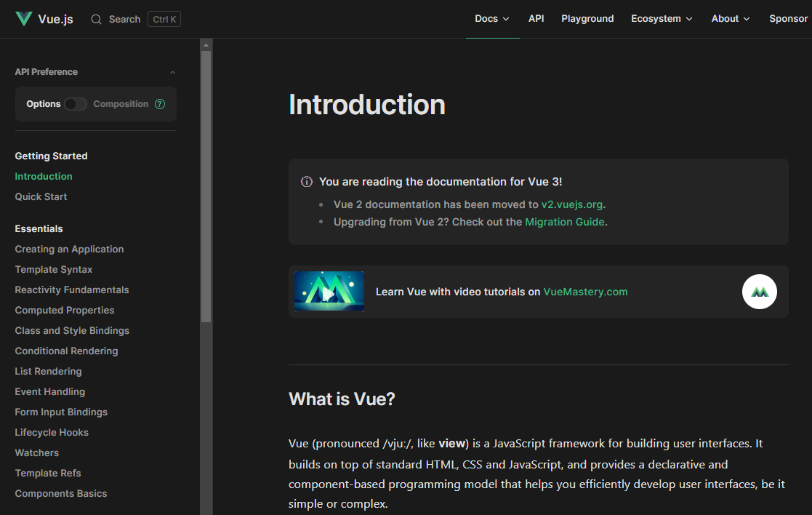Select Quick Start in the sidebar
812x515 pixels.
(x=41, y=196)
